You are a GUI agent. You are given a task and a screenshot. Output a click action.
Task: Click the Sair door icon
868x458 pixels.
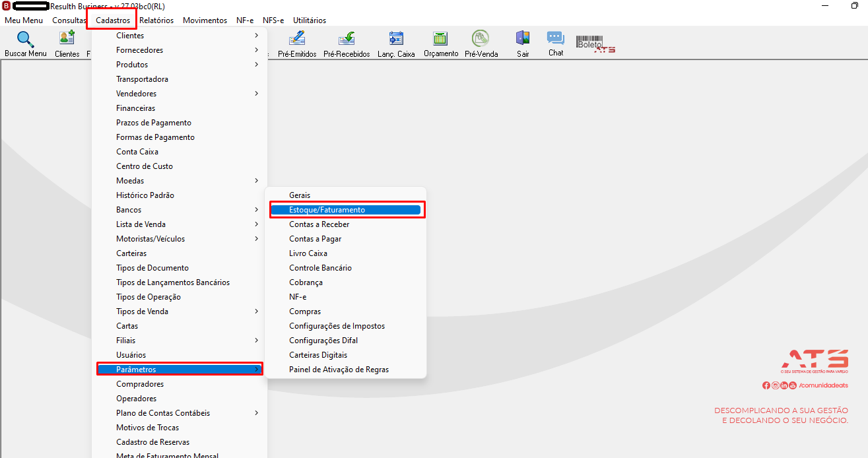pos(523,38)
